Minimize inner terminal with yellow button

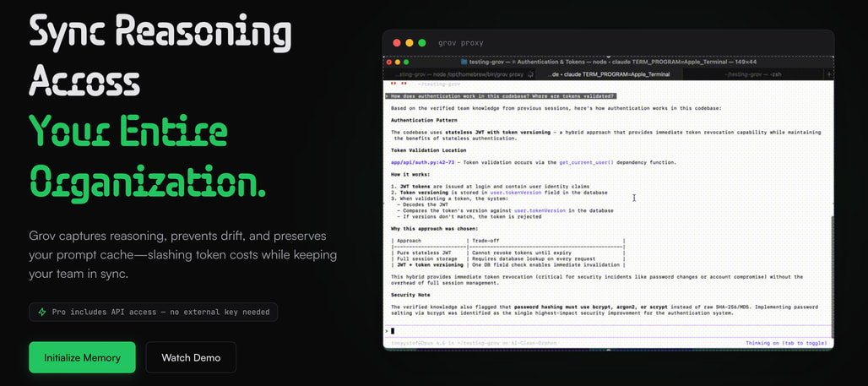coord(396,63)
